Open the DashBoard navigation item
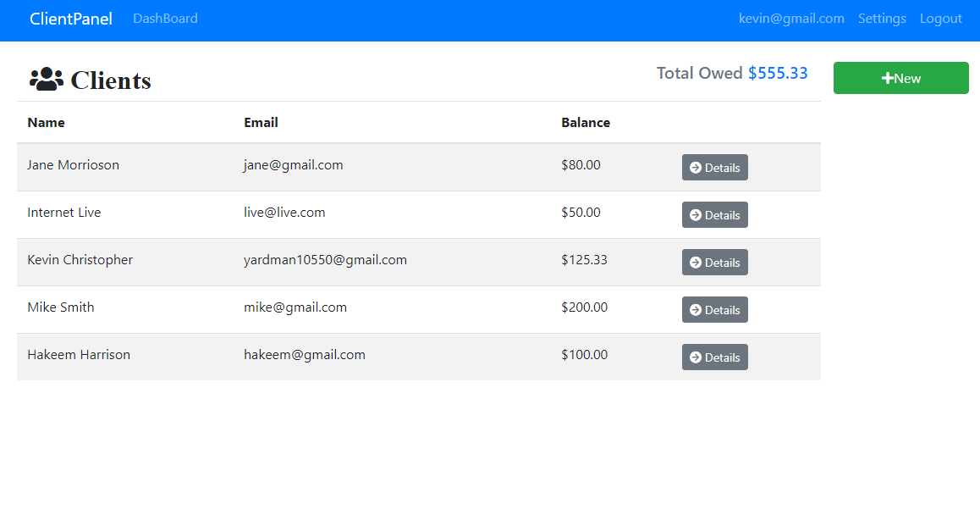 click(x=165, y=18)
